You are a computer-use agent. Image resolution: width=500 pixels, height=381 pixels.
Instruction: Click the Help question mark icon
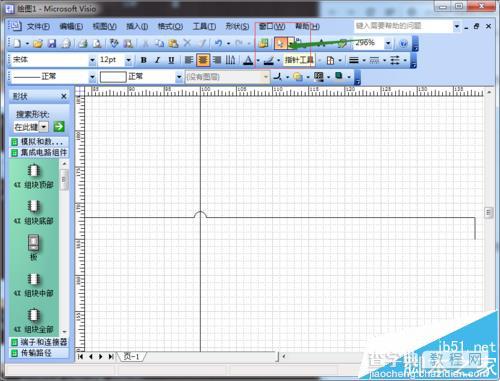click(403, 43)
